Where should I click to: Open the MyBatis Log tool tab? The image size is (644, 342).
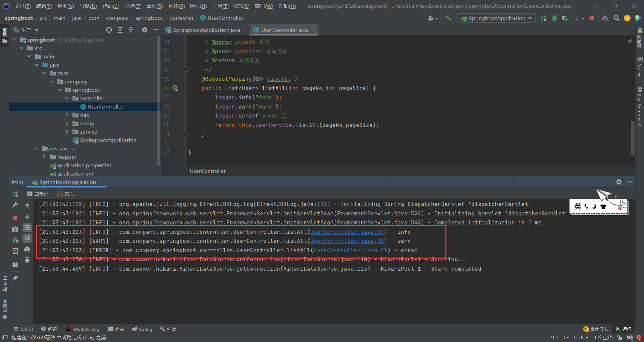(83, 329)
